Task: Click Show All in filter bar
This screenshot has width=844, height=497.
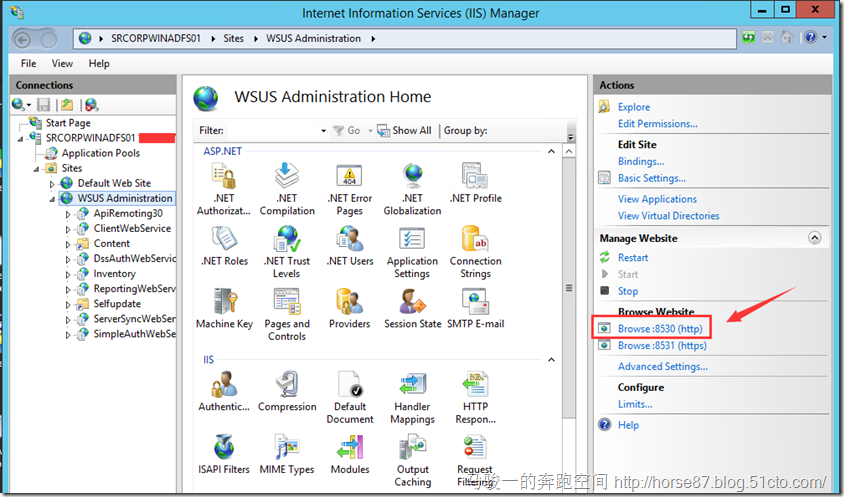Action: point(405,130)
